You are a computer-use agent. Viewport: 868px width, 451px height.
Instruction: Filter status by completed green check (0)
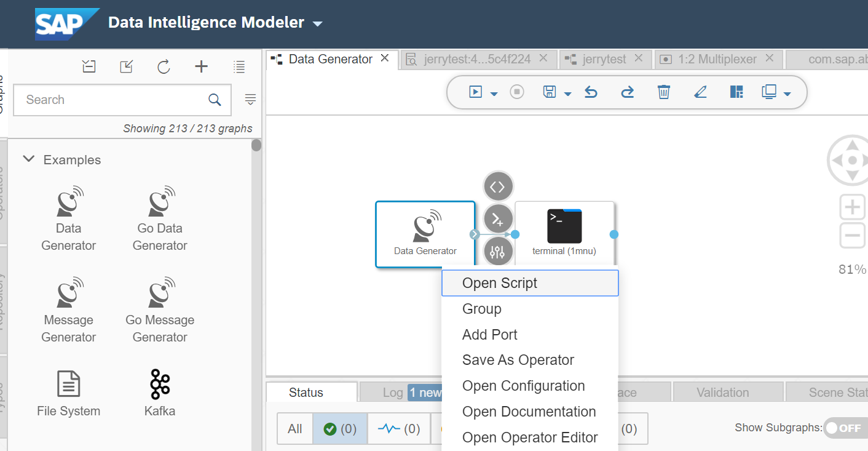click(340, 429)
